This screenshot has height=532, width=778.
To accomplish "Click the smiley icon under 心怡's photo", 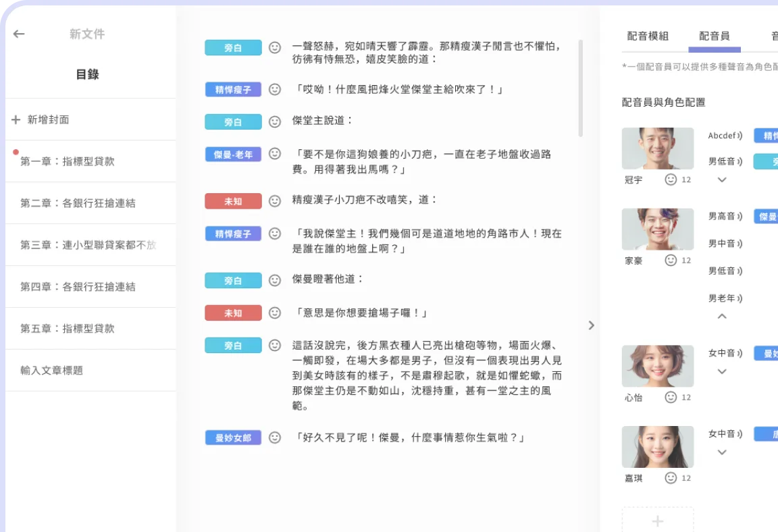I will (671, 397).
